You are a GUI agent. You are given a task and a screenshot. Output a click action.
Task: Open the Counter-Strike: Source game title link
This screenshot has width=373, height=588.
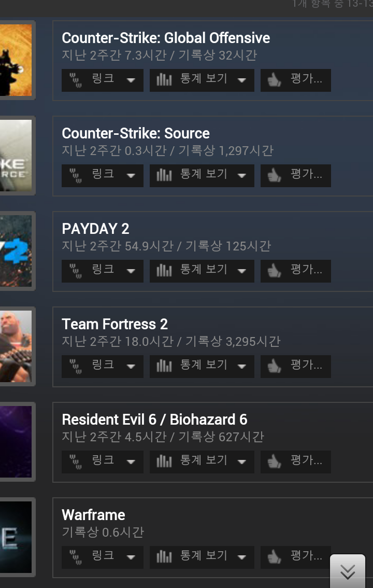click(x=136, y=133)
